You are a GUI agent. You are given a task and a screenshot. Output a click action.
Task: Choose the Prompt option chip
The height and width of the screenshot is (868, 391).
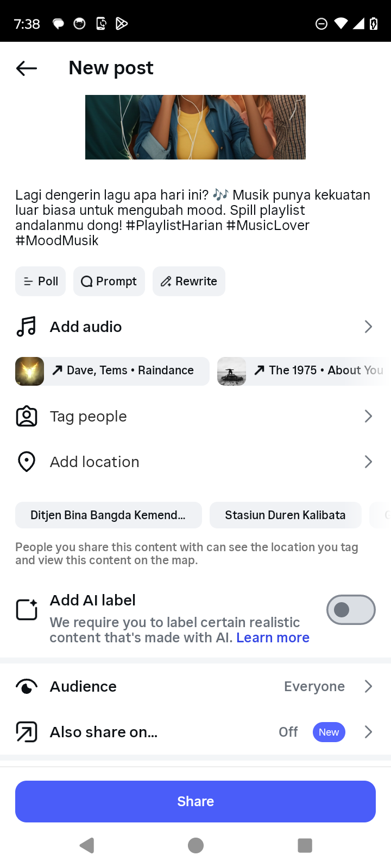[x=109, y=282]
